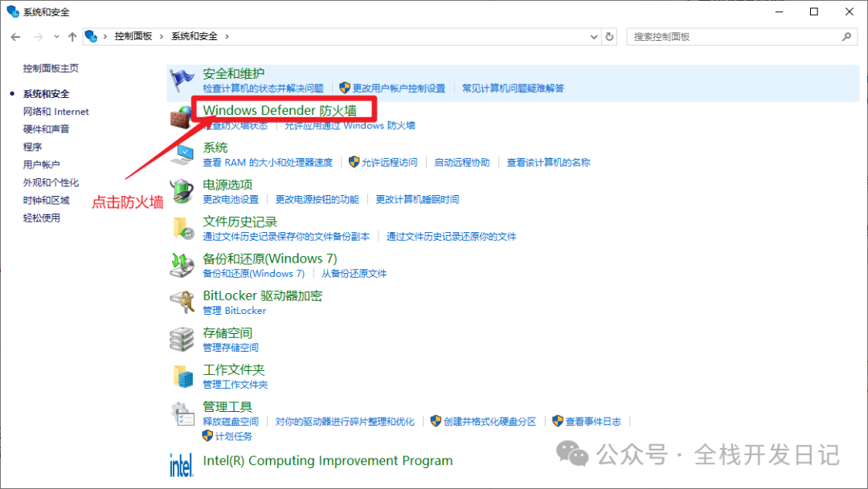Expand chevron after 控制面板 breadcrumb
This screenshot has width=868, height=489.
(x=162, y=36)
